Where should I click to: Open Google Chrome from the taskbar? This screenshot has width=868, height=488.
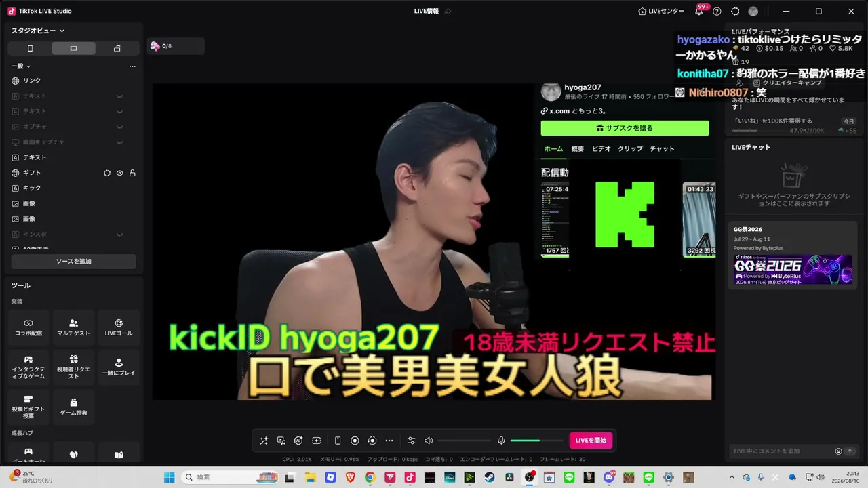tap(370, 477)
